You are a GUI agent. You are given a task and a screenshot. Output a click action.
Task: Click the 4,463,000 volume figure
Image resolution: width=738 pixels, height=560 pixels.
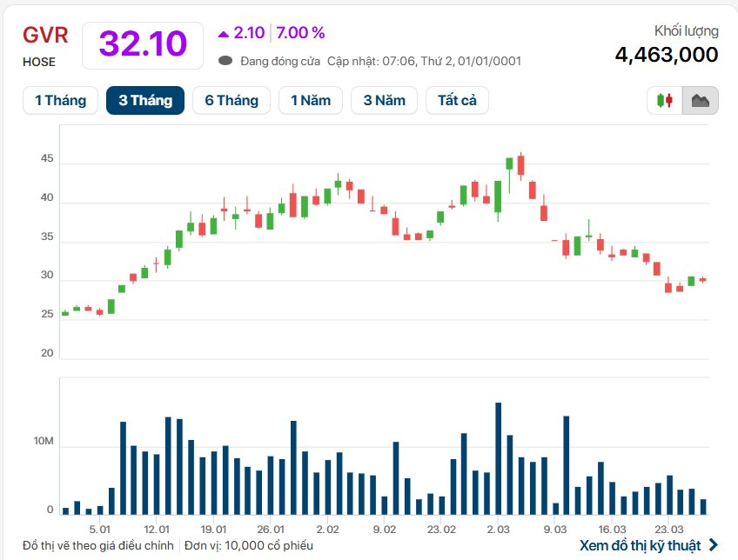[666, 55]
